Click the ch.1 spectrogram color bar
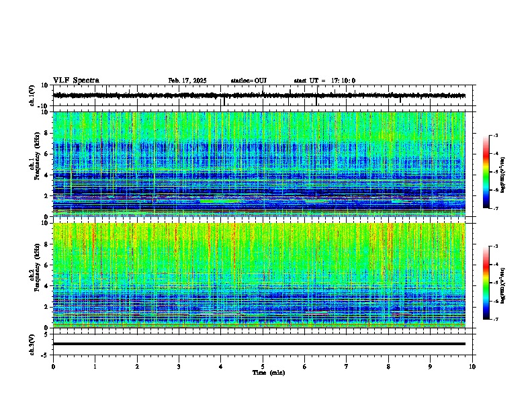This screenshot has width=532, height=411. 486,171
